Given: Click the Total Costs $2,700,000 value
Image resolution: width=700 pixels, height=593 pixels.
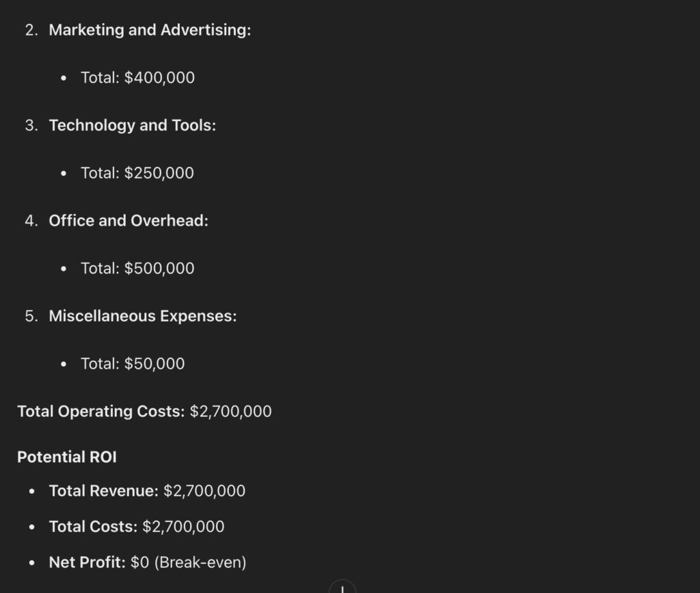Looking at the screenshot, I should [183, 526].
